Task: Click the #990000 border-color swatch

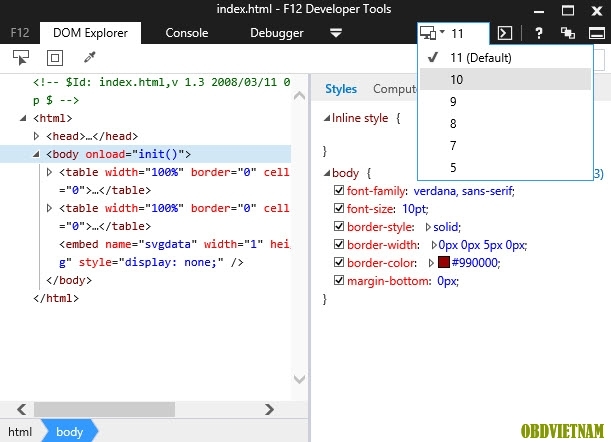Action: point(443,262)
